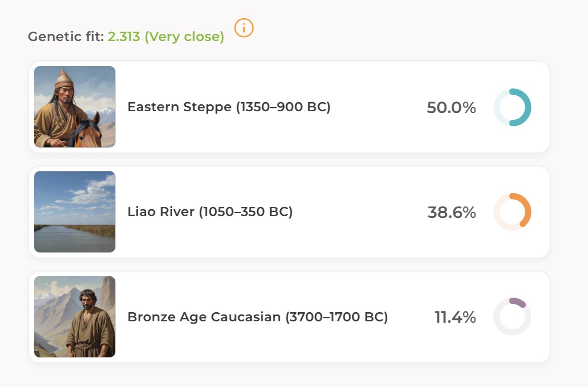The height and width of the screenshot is (387, 588).
Task: Select the Liao River (1050–350 BC) label
Action: click(210, 212)
